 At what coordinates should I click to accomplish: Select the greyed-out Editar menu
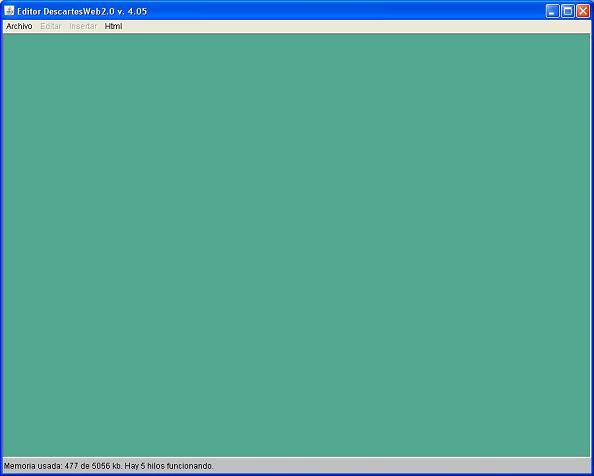[51, 26]
